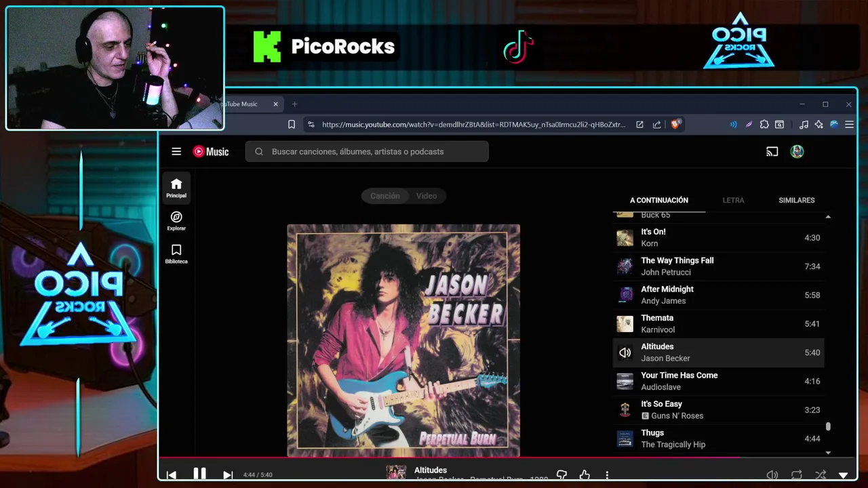This screenshot has height=488, width=868.
Task: Open the browser main menu
Action: point(849,125)
